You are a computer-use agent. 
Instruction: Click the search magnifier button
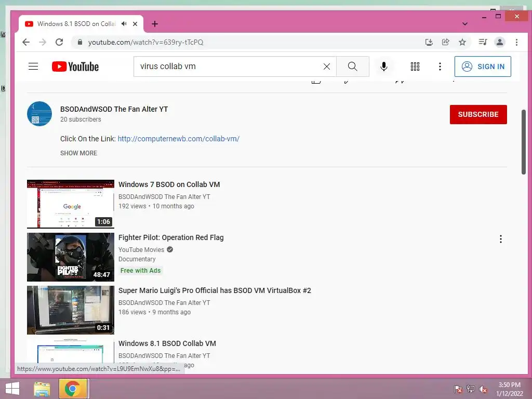pyautogui.click(x=353, y=66)
